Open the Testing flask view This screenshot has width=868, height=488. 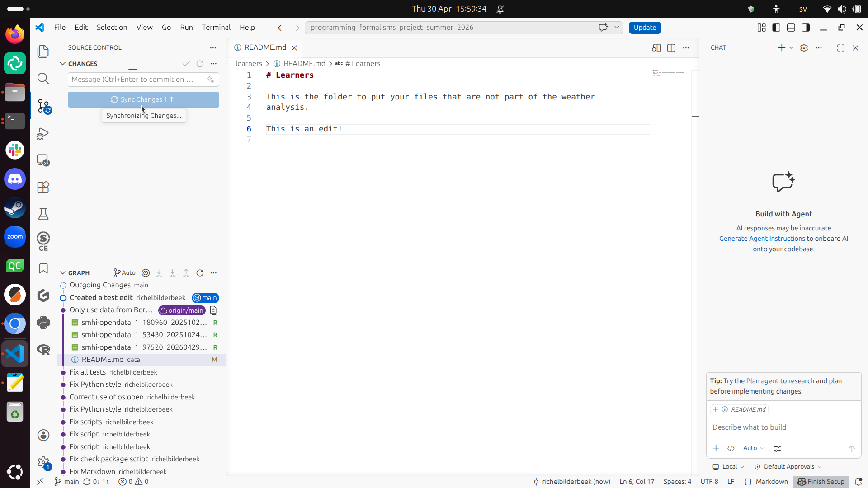43,214
